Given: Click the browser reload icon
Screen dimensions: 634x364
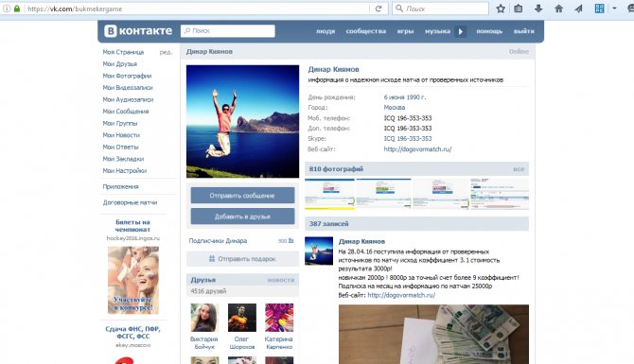Looking at the screenshot, I should pyautogui.click(x=379, y=9).
